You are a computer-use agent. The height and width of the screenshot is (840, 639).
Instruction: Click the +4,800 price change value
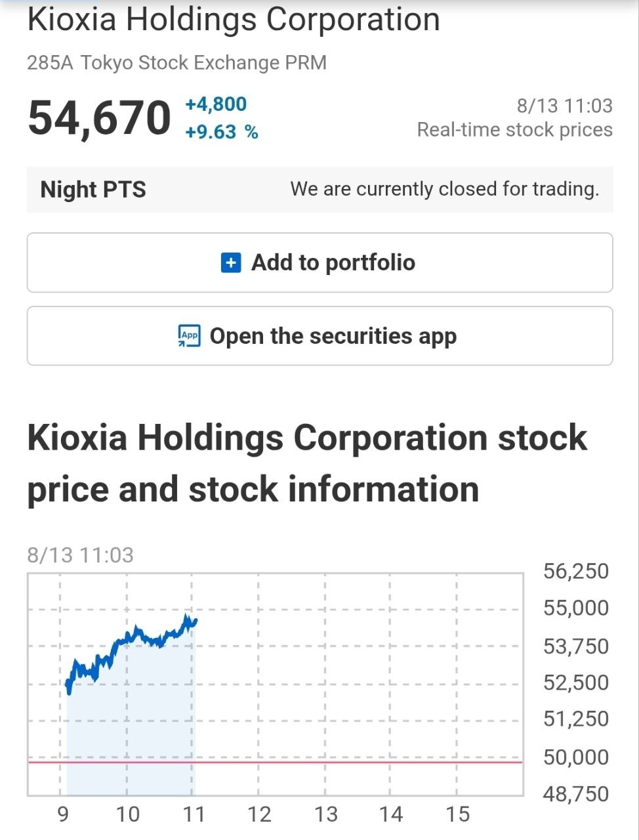coord(216,104)
